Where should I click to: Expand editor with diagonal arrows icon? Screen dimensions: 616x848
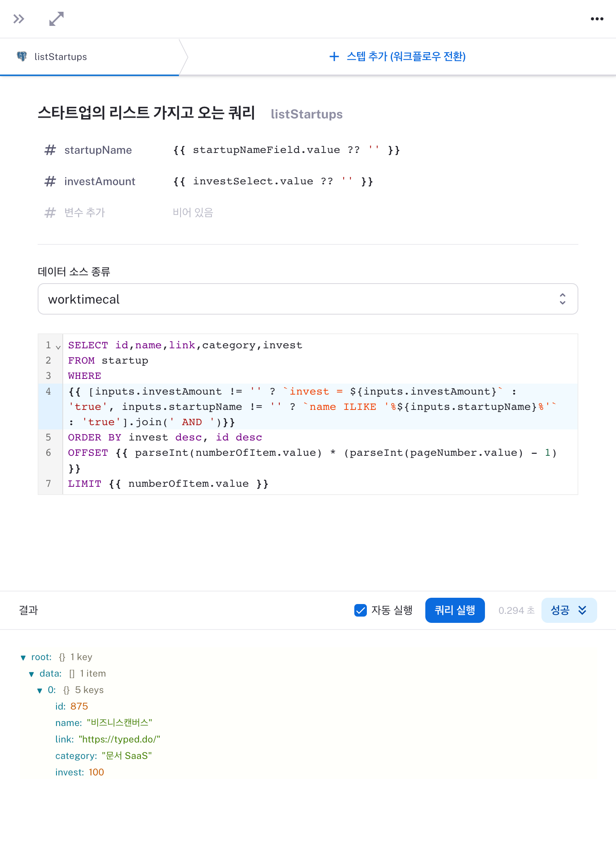(x=56, y=19)
